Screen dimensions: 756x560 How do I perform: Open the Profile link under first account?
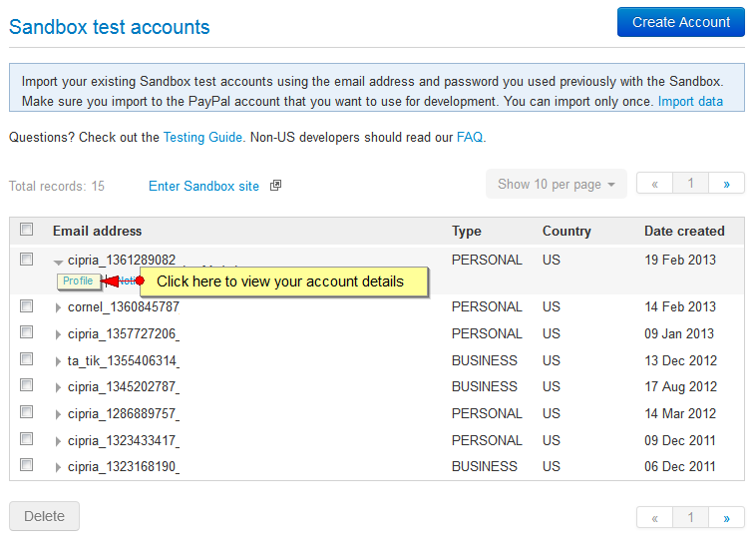coord(78,280)
